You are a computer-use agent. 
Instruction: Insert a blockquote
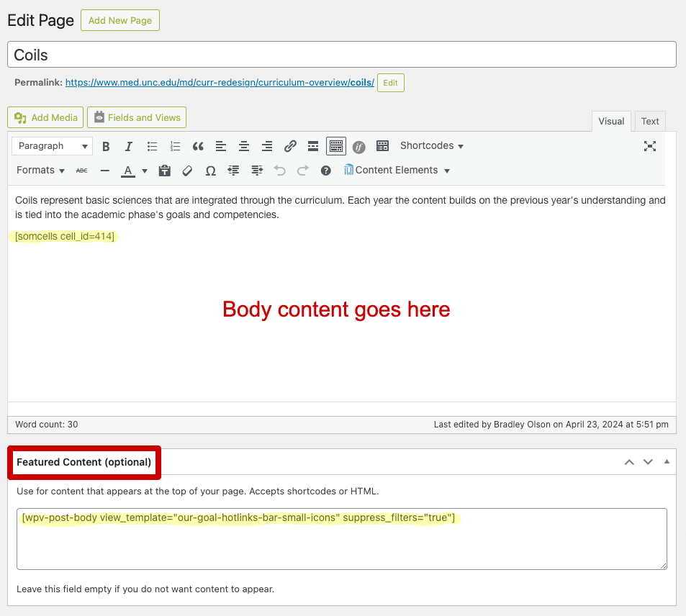click(x=198, y=146)
